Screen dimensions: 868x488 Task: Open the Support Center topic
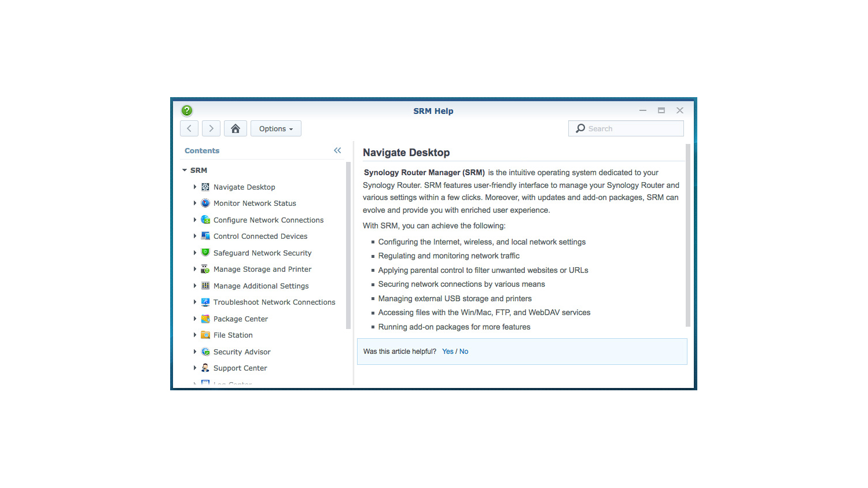(240, 368)
